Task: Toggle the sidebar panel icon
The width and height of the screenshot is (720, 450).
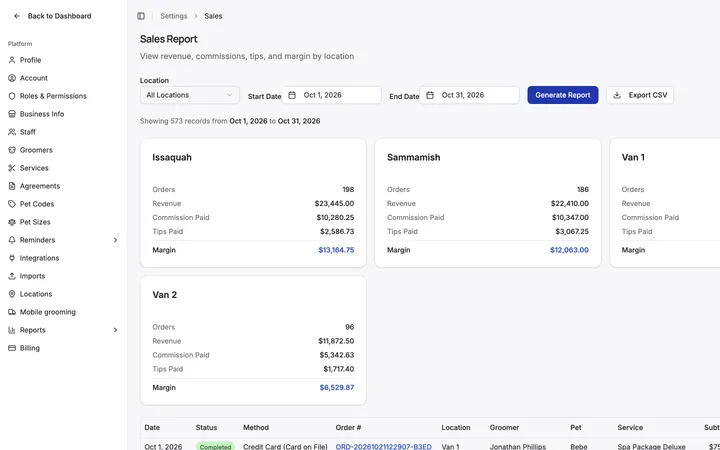Action: point(141,16)
